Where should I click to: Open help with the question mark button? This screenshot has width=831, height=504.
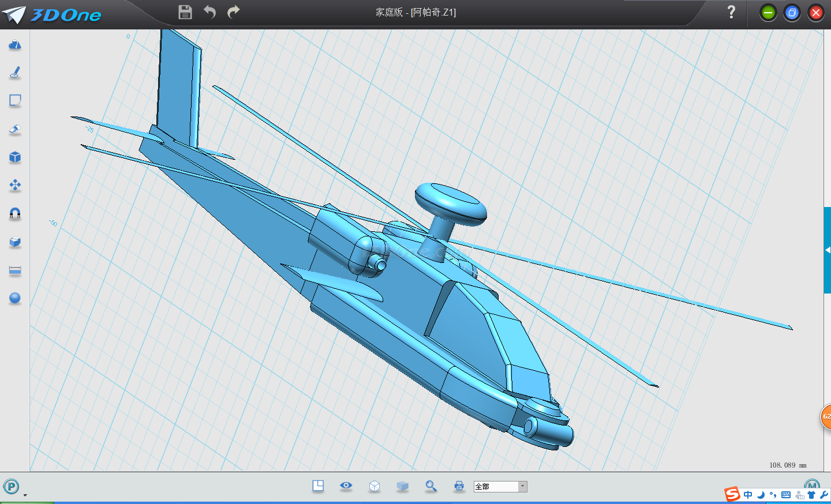point(731,12)
